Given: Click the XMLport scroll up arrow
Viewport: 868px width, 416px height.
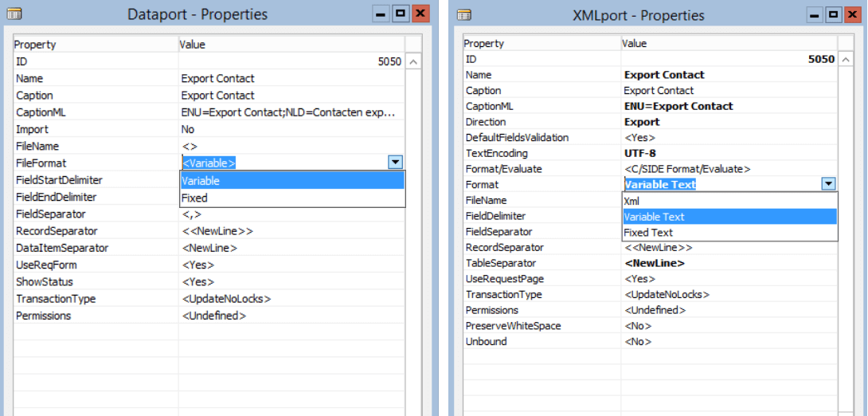Looking at the screenshot, I should [846, 60].
